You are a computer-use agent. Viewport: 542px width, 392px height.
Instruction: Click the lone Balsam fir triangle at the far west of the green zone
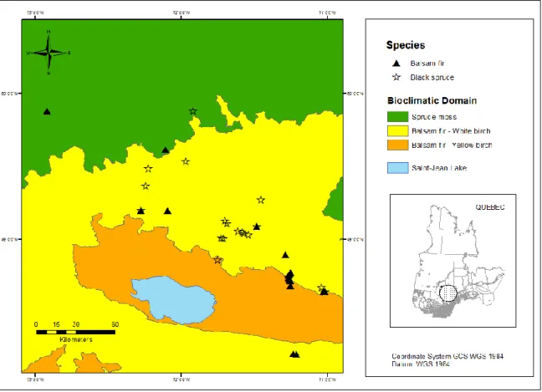pos(47,111)
